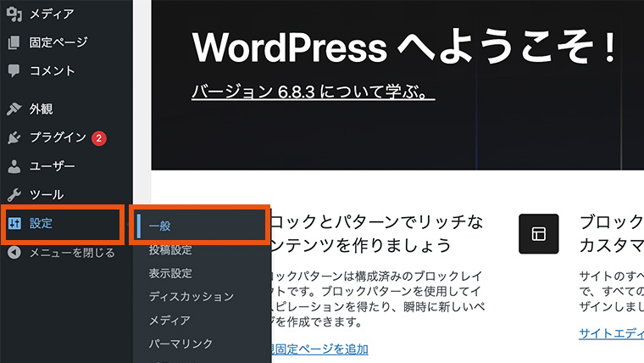Click the block layout icon in welcome panel

click(538, 233)
